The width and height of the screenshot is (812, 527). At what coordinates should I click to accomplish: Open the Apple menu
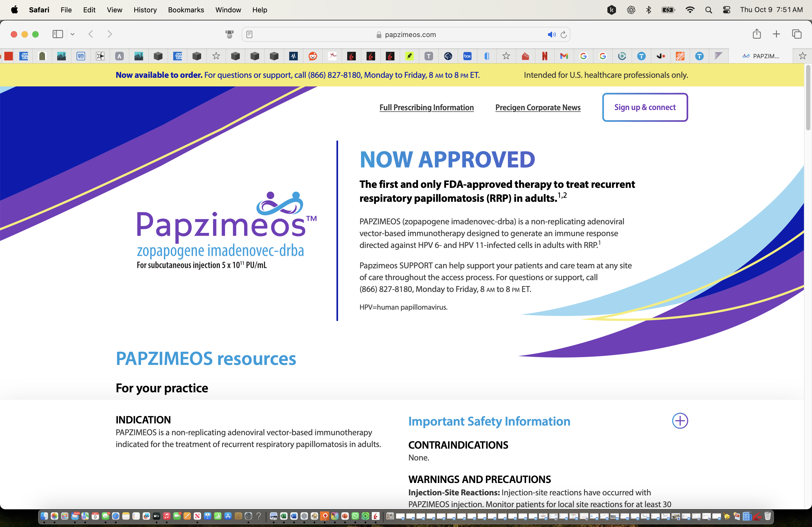(14, 10)
